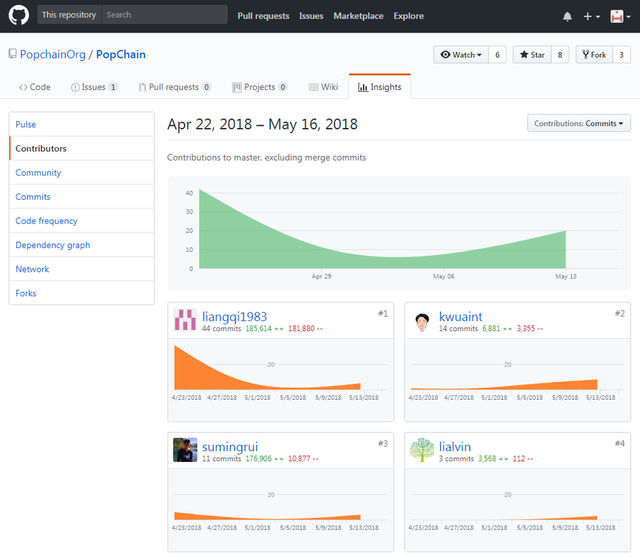Click the 'Apr 22, 2018 – May 16, 2018' heading
The image size is (640, 557).
(x=262, y=124)
